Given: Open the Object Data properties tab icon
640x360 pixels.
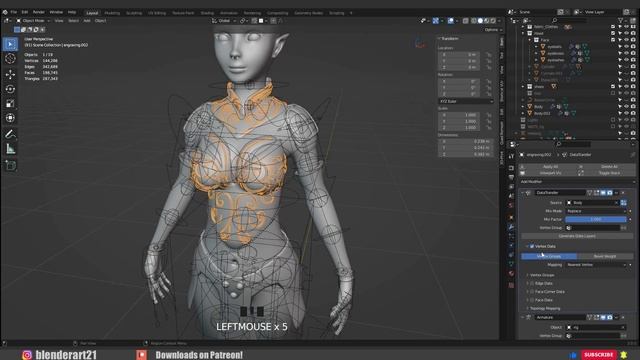Looking at the screenshot, I should 511,264.
